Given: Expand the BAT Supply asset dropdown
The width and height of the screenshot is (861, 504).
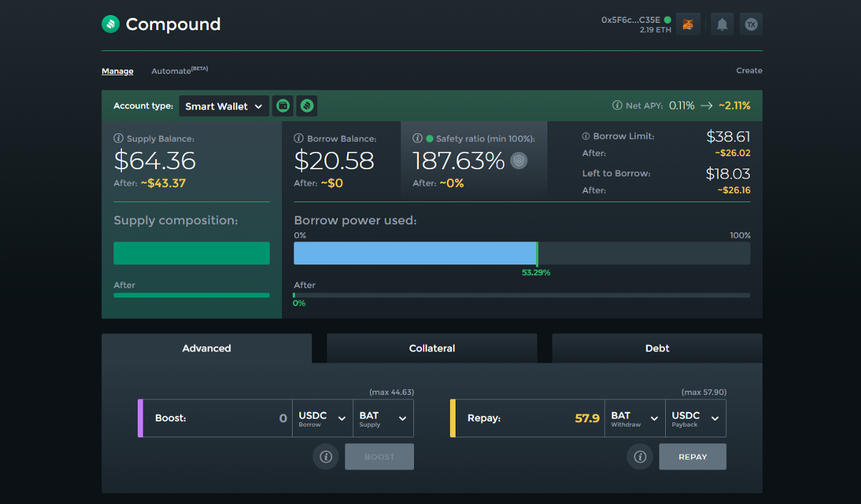Looking at the screenshot, I should pos(383,418).
